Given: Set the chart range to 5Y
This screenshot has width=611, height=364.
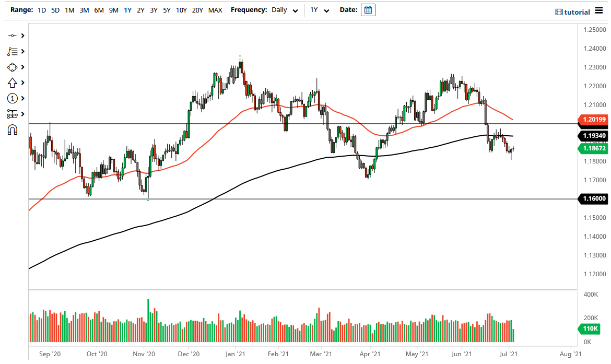Looking at the screenshot, I should (166, 10).
